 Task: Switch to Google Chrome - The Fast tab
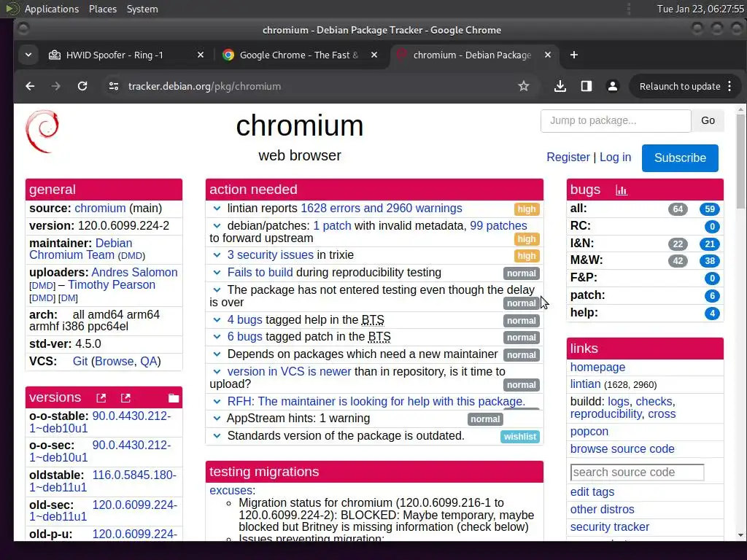click(298, 55)
